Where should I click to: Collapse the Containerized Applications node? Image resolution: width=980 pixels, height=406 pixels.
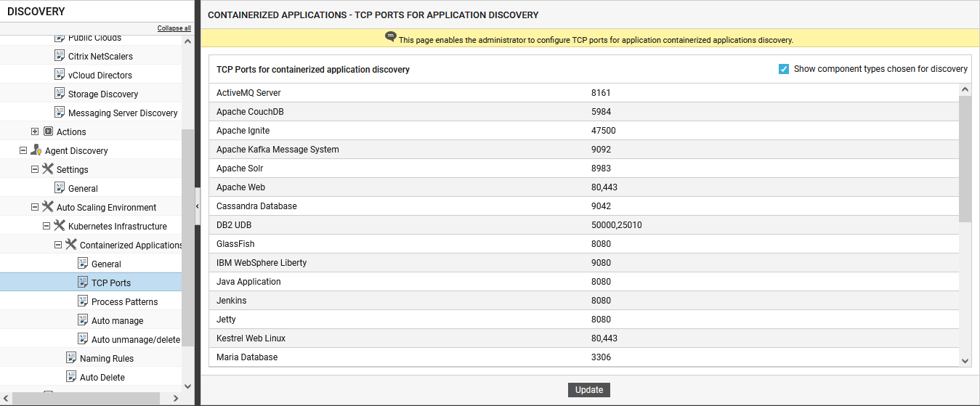tap(58, 245)
